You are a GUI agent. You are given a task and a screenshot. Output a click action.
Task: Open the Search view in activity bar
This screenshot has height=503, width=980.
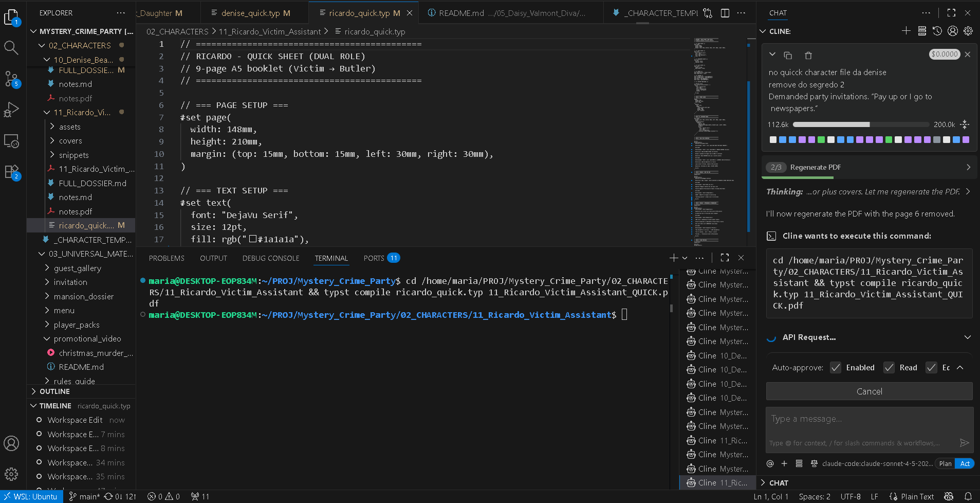click(11, 48)
